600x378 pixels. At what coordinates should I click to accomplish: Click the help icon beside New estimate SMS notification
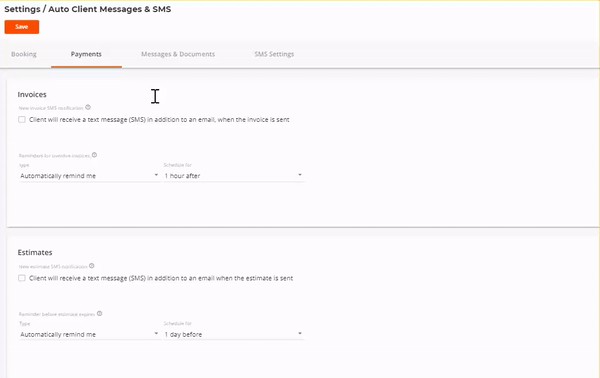91,266
